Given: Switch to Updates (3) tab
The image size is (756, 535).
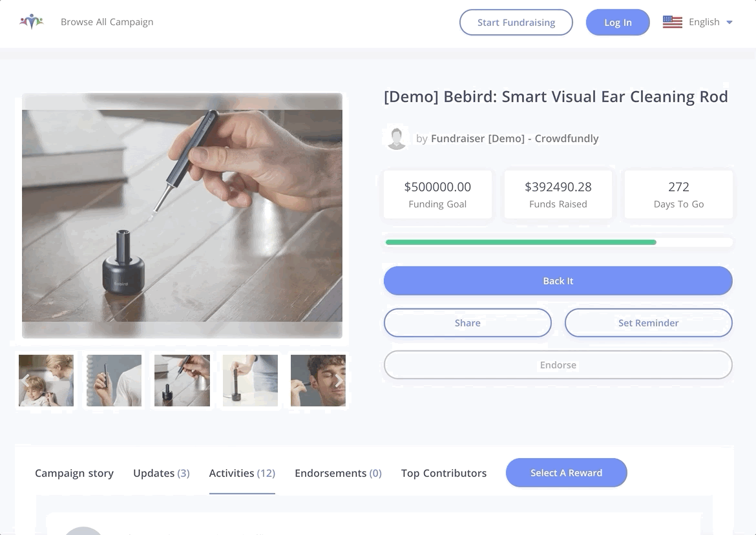Looking at the screenshot, I should (x=162, y=474).
